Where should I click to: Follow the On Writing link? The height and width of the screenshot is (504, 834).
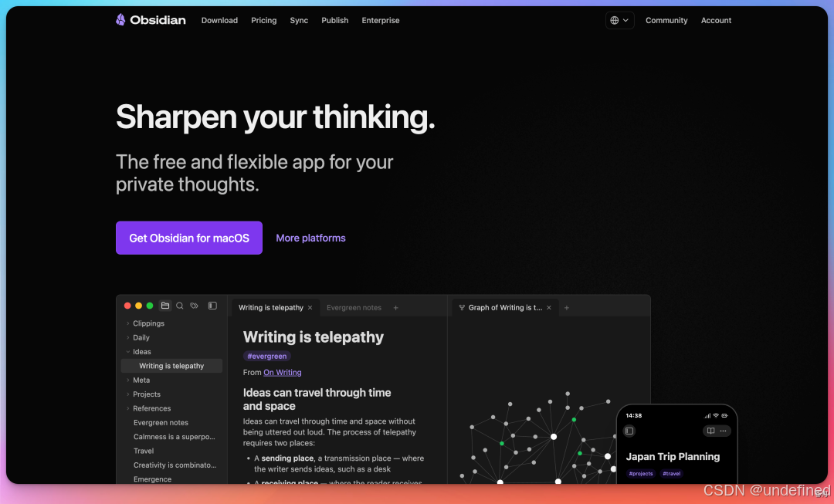pyautogui.click(x=283, y=373)
